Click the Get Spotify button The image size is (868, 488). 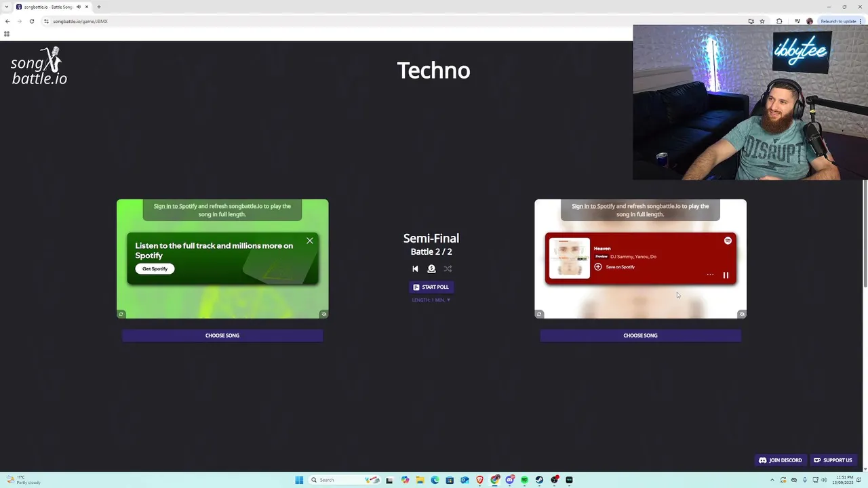tap(155, 268)
